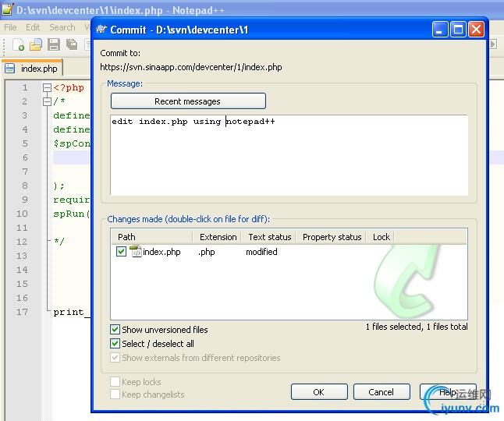Screen dimensions: 504x421
Task: Click the commit URL svn.sinaapp.com text
Action: (191, 67)
